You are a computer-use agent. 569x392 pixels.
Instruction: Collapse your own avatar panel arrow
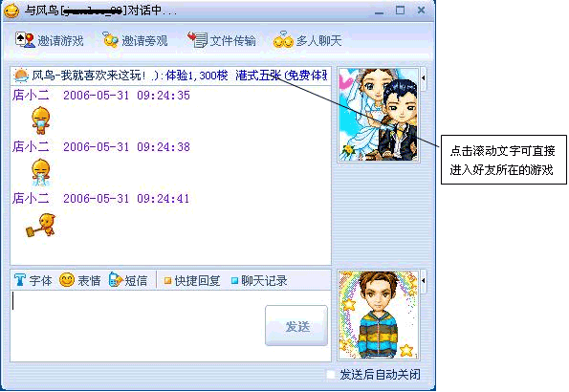[423, 280]
